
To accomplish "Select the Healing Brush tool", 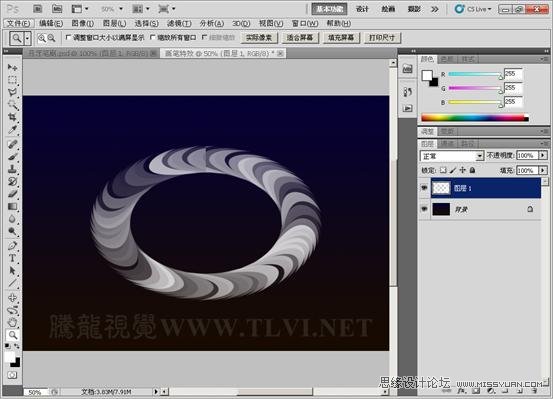I will coord(12,144).
